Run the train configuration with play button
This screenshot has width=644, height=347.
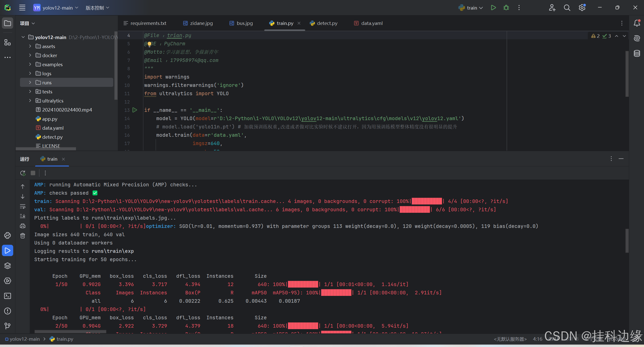click(x=493, y=8)
